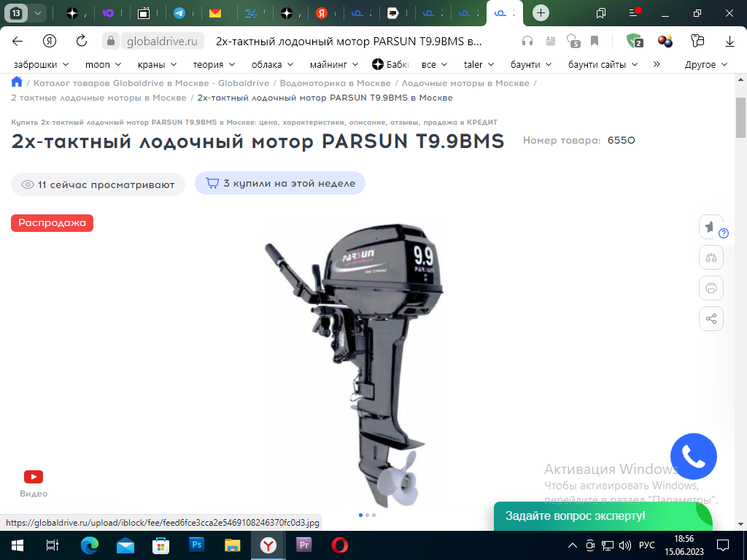
Task: Add page to bookmarks via bookmark icon
Action: coord(595,41)
